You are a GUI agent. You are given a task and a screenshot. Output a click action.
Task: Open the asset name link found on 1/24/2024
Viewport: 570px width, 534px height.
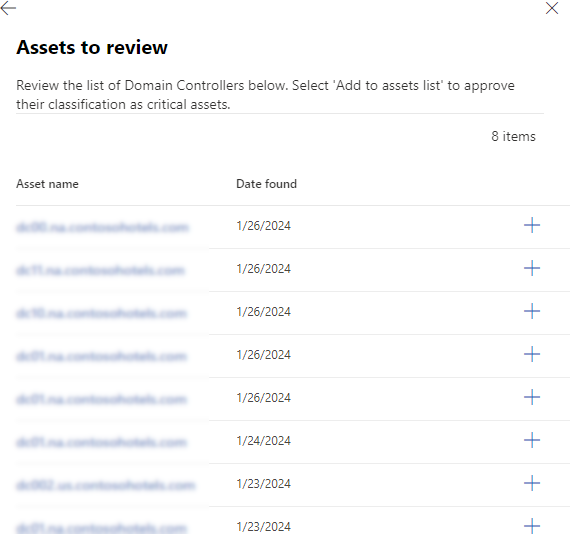coord(101,442)
